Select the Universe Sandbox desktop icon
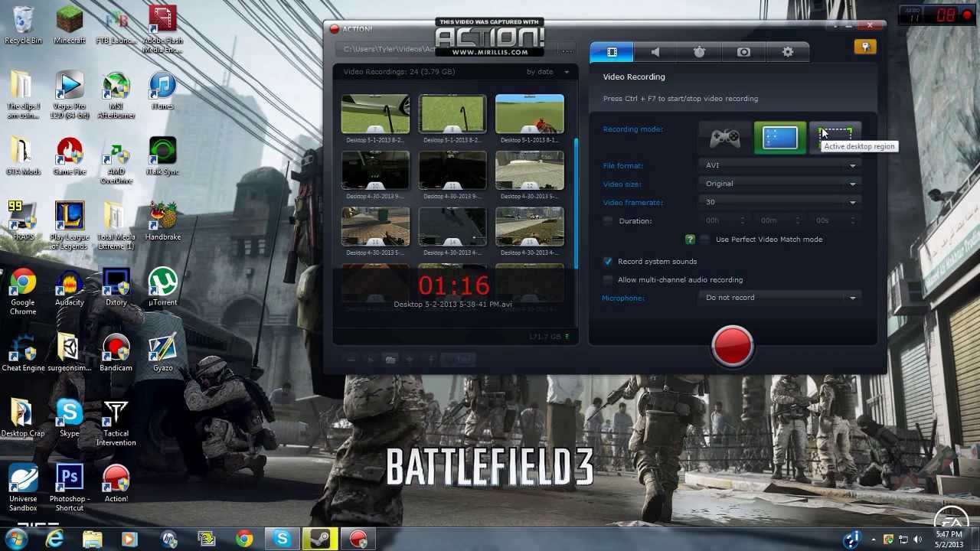This screenshot has height=551, width=980. (x=23, y=488)
